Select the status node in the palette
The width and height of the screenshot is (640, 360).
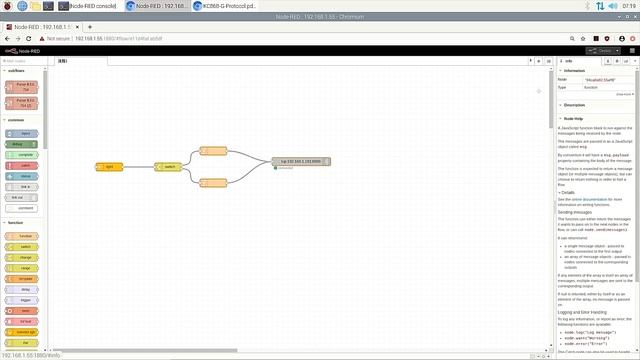tap(22, 176)
